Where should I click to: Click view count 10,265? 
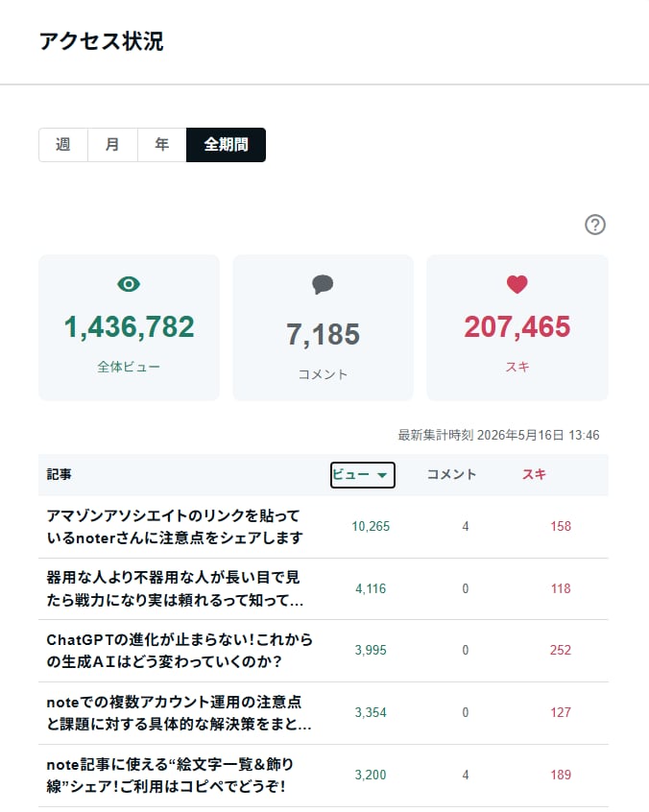371,527
